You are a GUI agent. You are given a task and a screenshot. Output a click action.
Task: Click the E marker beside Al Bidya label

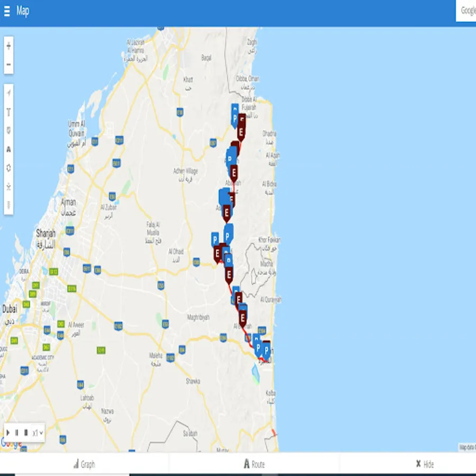click(234, 172)
